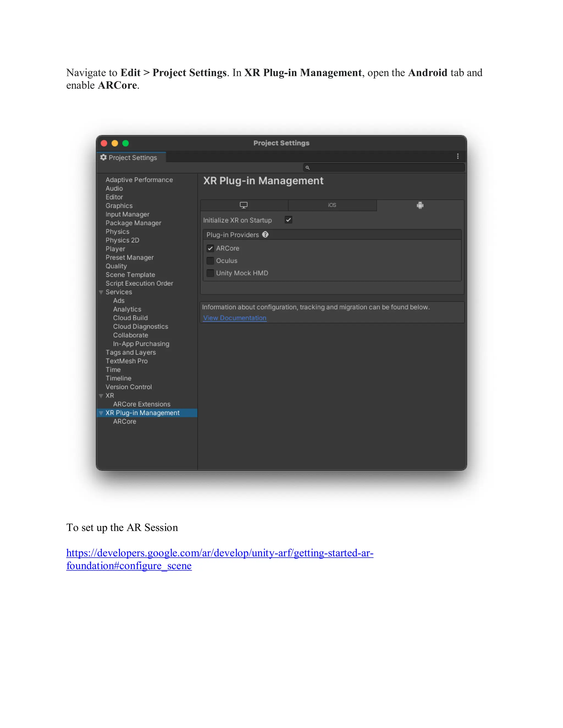This screenshot has height=728, width=563.
Task: Select the Audio settings category
Action: tap(114, 189)
